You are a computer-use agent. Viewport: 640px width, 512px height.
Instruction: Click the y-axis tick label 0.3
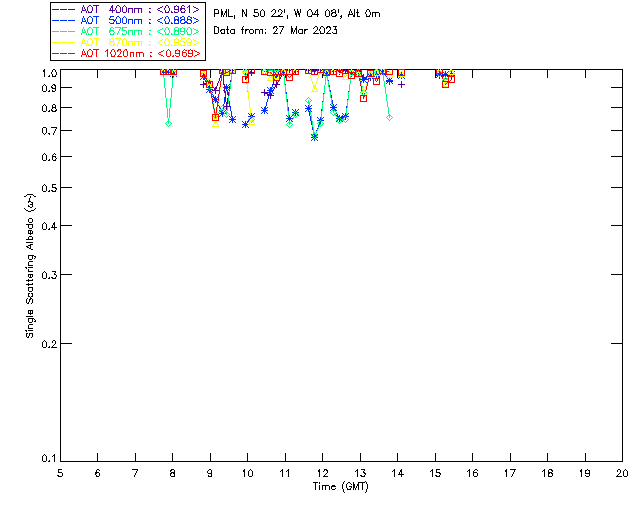point(46,274)
